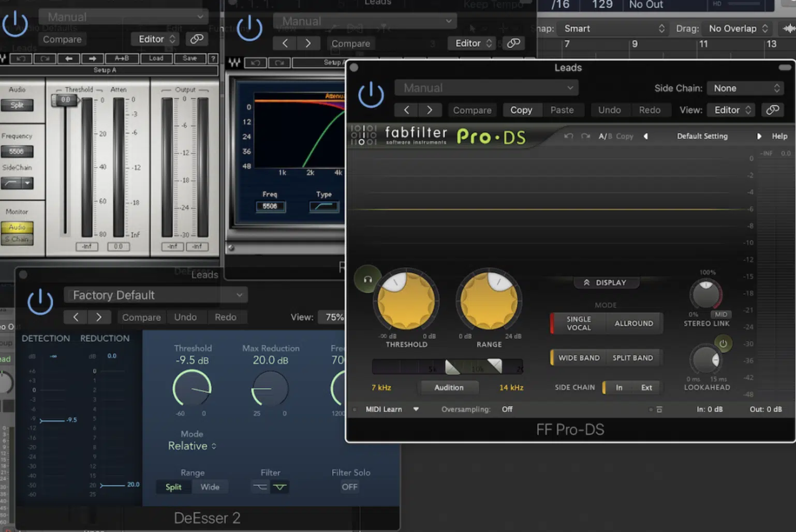The image size is (796, 532).
Task: Open MIDI Learn dropdown arrow
Action: pyautogui.click(x=416, y=409)
